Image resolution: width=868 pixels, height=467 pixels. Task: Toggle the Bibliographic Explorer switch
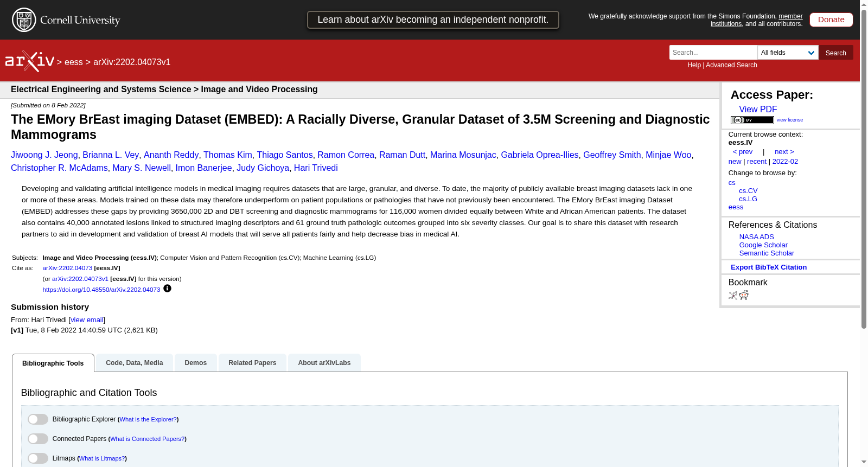38,419
